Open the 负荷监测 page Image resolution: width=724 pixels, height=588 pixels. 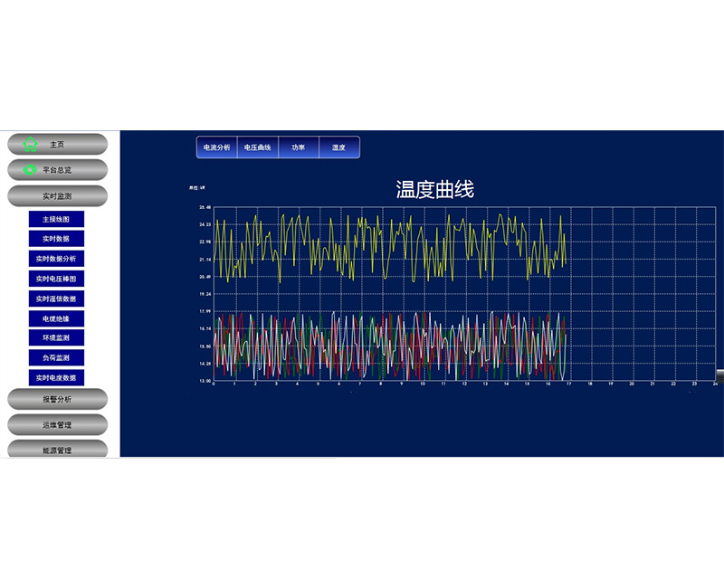pos(56,357)
